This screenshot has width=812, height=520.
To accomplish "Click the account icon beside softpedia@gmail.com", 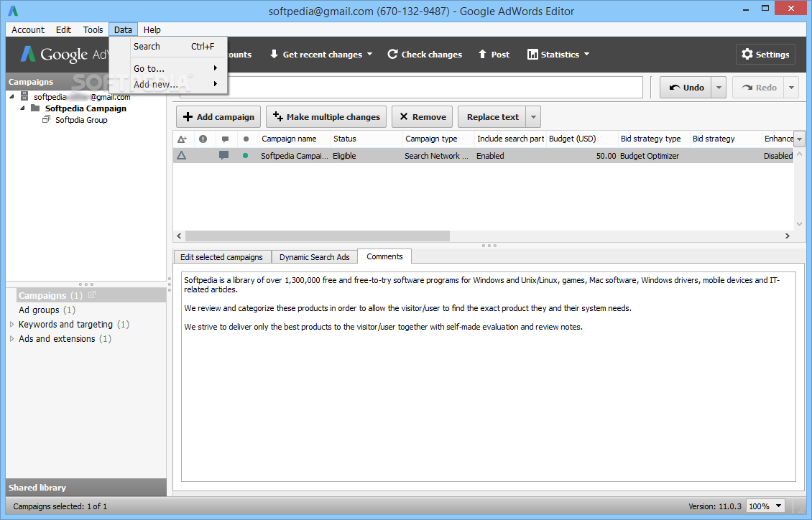I will [24, 96].
